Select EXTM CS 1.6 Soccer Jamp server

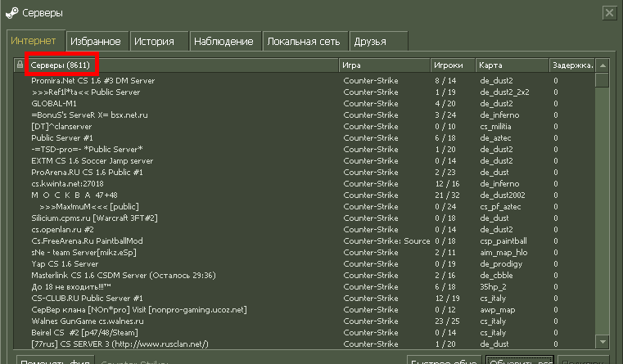coord(305,161)
